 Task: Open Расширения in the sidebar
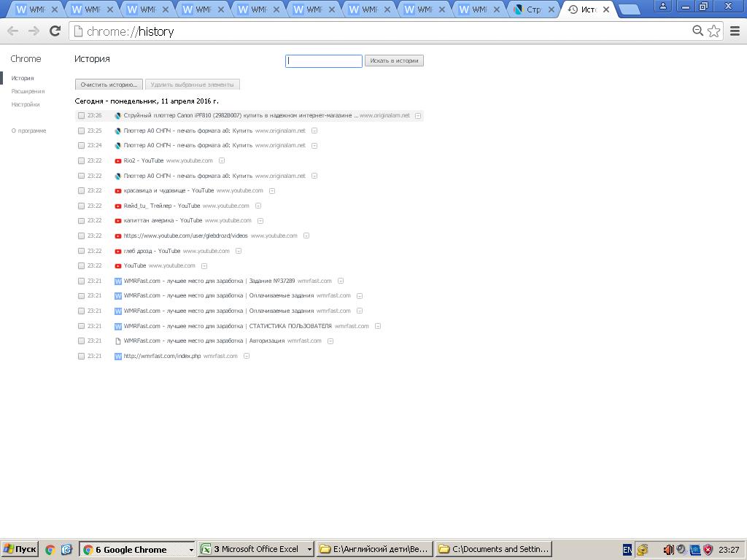tap(28, 91)
